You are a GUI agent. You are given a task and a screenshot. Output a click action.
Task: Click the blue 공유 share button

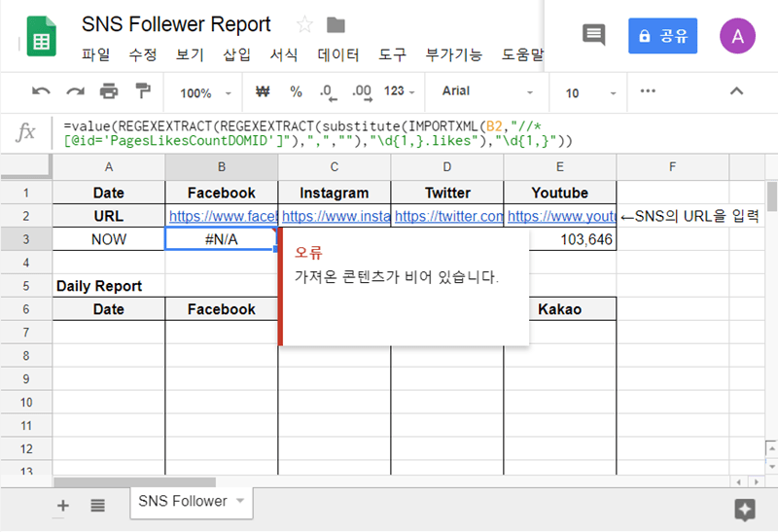pos(662,36)
